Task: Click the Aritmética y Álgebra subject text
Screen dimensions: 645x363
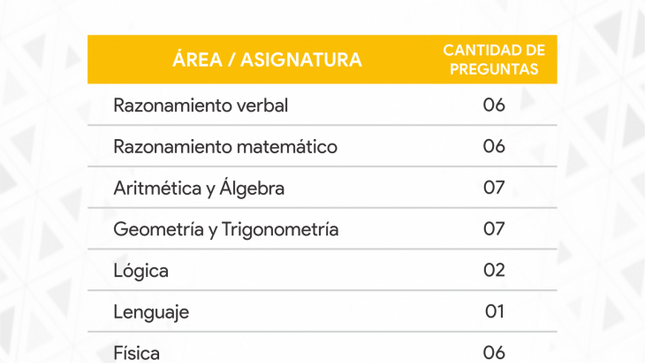Action: point(199,188)
